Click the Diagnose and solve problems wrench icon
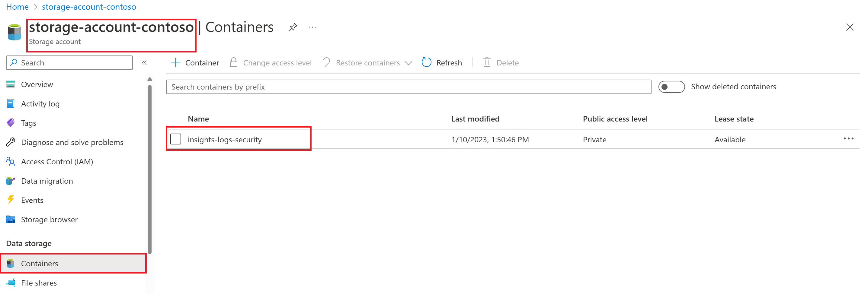This screenshot has width=868, height=294. pyautogui.click(x=11, y=142)
